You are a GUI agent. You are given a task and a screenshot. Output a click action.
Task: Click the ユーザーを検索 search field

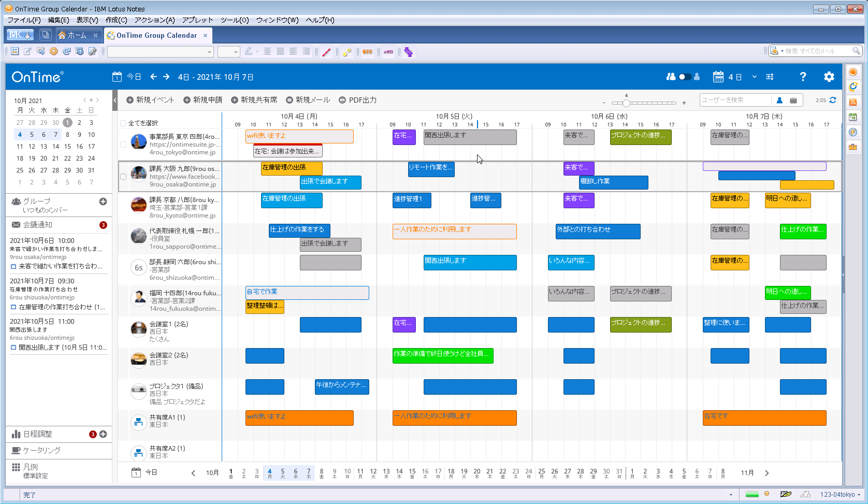[x=734, y=100]
